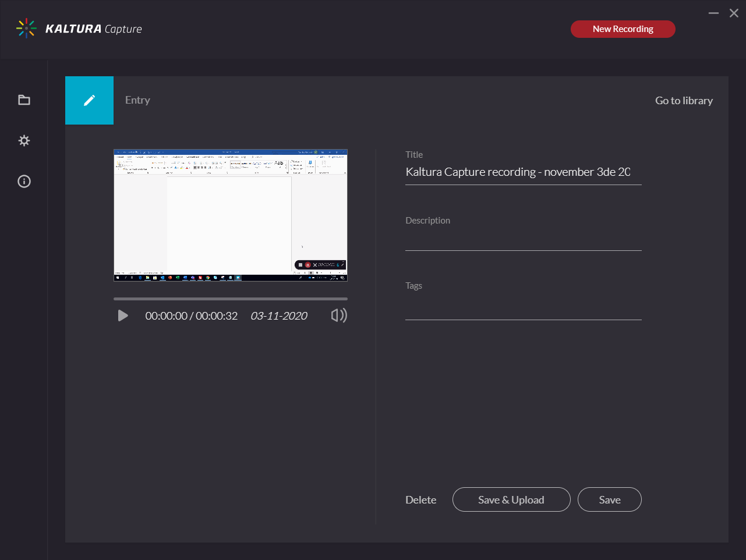Viewport: 746px width, 560px height.
Task: Minimize the Kaltura Capture window
Action: (713, 13)
